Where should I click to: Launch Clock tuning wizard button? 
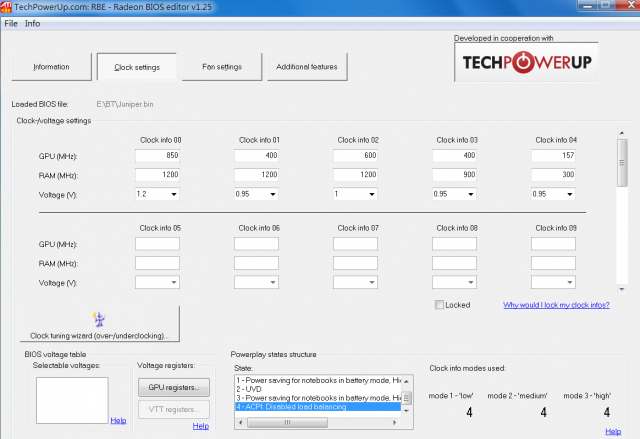pos(100,324)
